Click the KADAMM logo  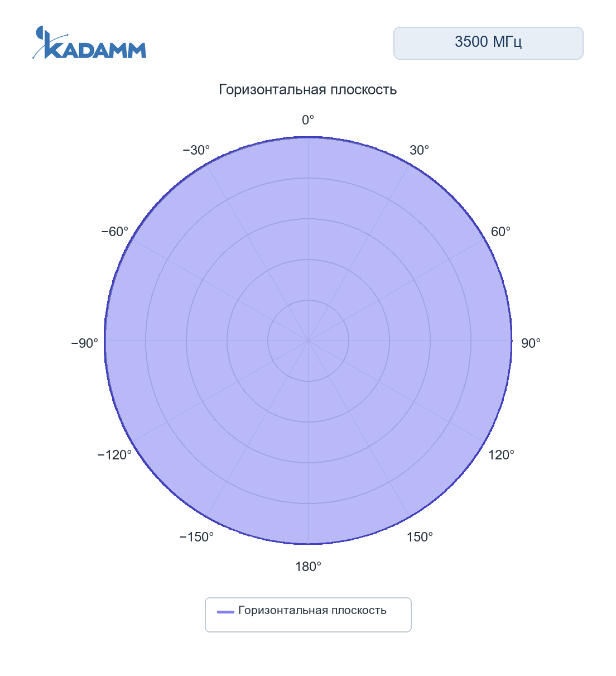click(89, 42)
